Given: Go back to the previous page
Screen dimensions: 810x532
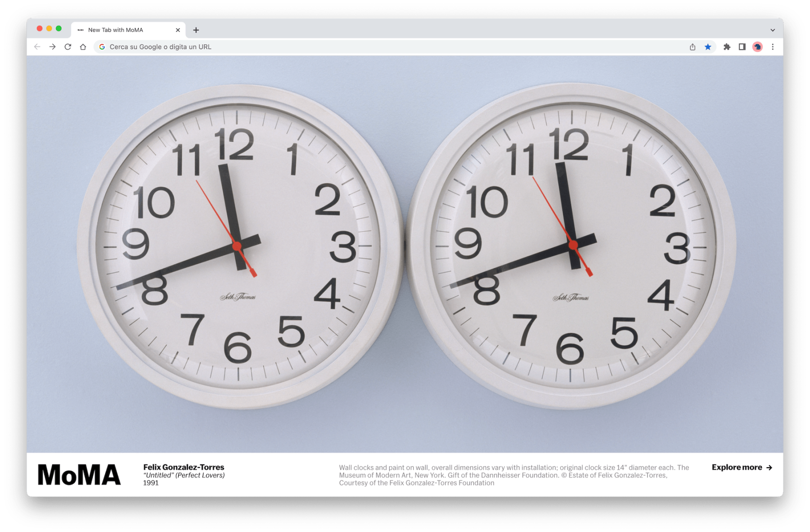Looking at the screenshot, I should pos(37,47).
